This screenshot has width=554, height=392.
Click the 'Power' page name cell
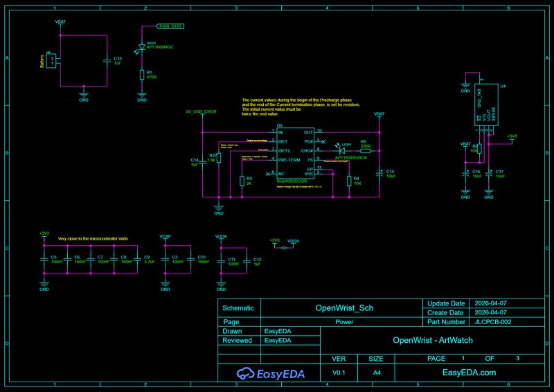344,322
